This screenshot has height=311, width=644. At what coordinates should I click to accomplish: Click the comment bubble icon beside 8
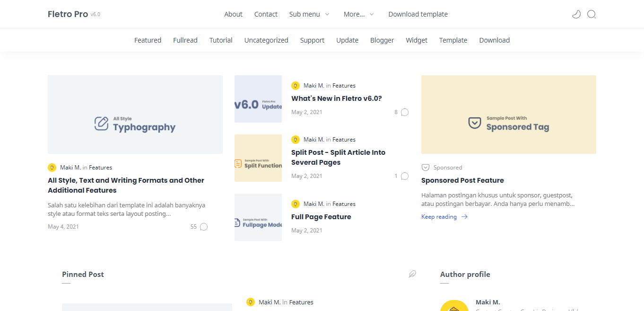[405, 112]
